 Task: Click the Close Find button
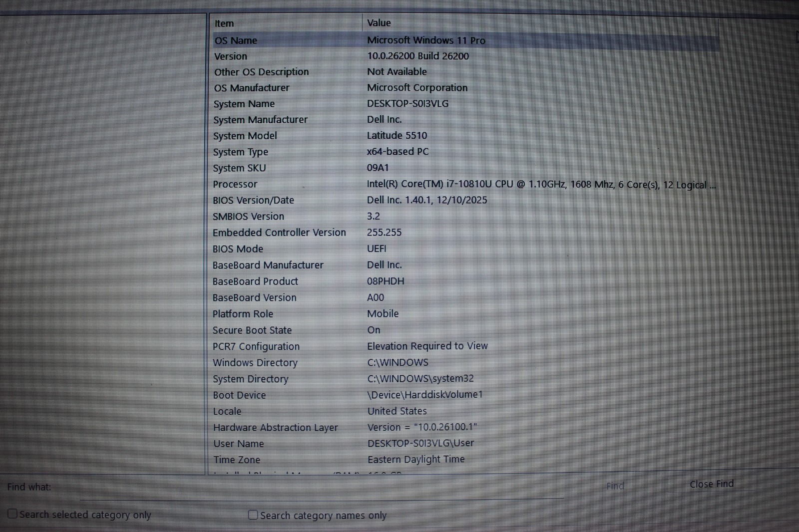point(712,484)
